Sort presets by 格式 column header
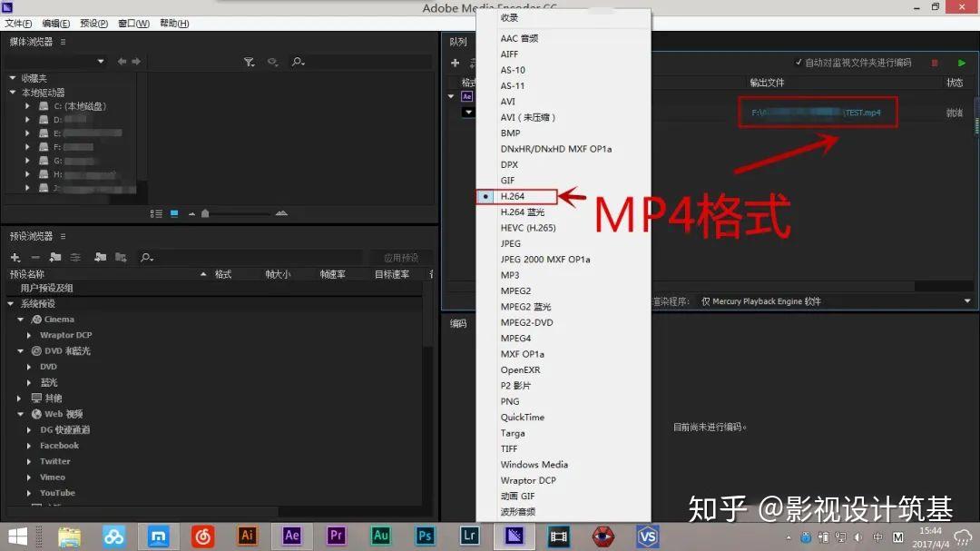Screen dimensions: 980x551 tap(223, 274)
